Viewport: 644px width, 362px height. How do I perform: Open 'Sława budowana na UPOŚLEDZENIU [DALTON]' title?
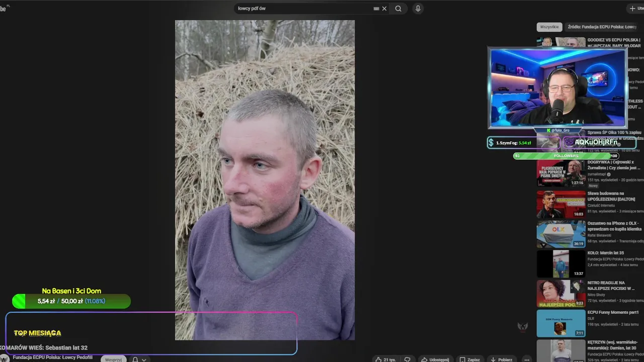tap(611, 196)
